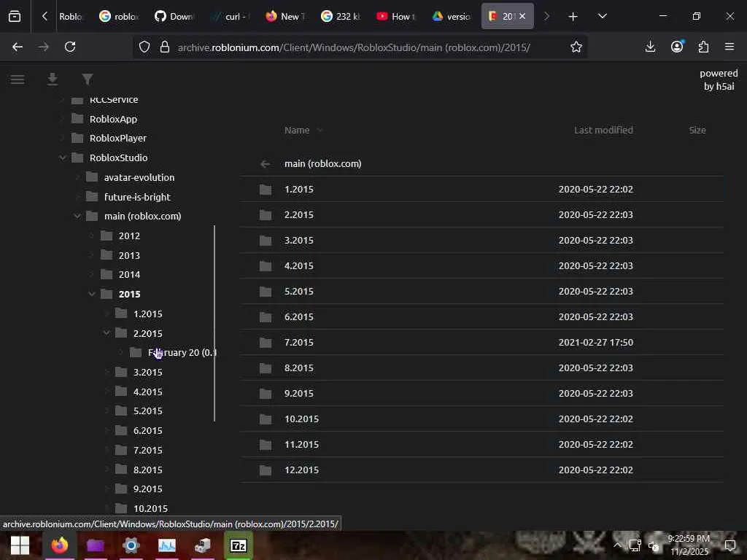Open 1.2015 in the sidebar tree
The width and height of the screenshot is (747, 560).
tap(147, 314)
